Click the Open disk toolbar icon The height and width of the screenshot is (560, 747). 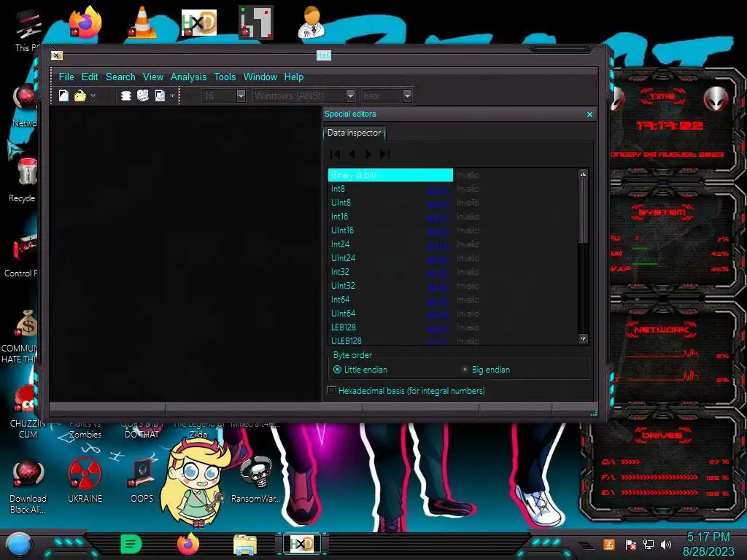tap(142, 96)
